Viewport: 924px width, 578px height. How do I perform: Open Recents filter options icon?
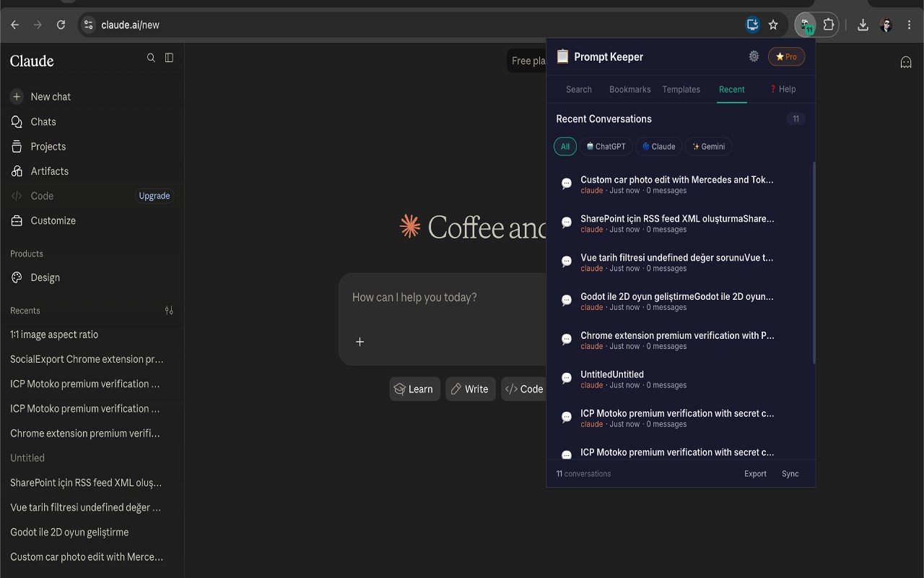pos(169,311)
